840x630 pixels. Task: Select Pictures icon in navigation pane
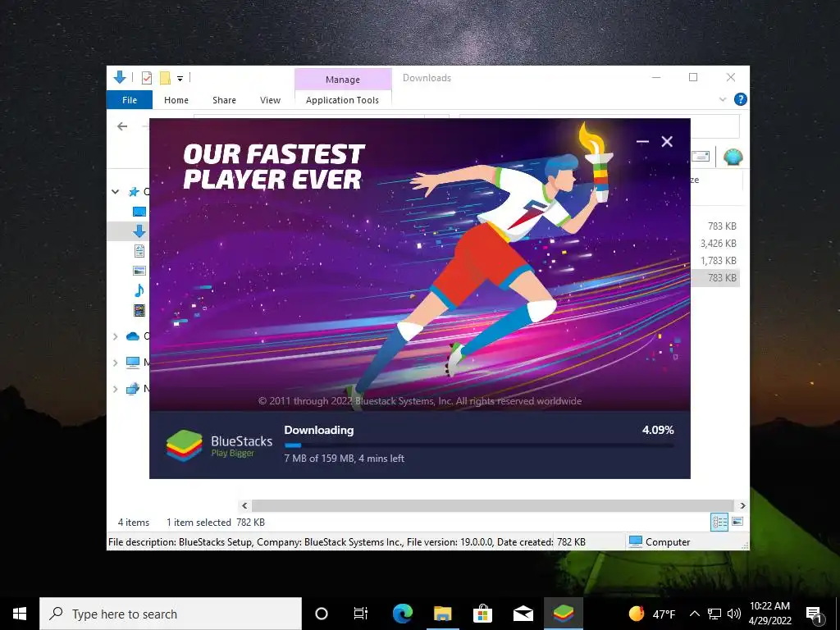pyautogui.click(x=139, y=271)
